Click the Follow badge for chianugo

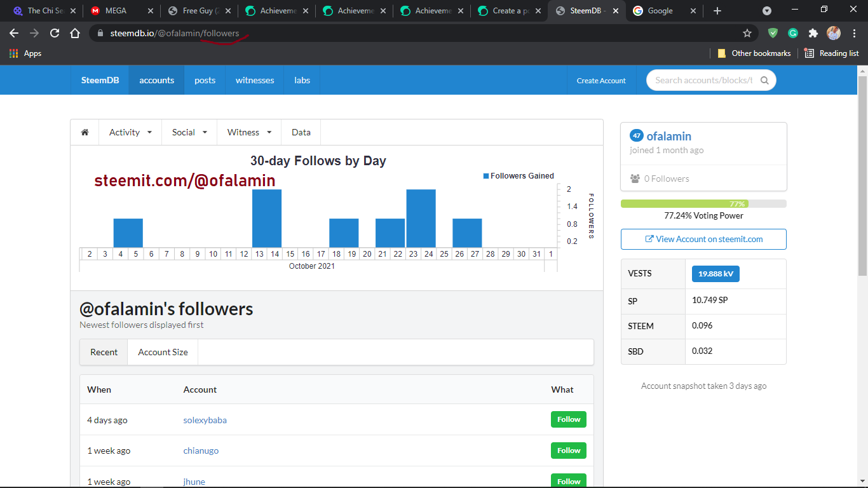tap(569, 451)
